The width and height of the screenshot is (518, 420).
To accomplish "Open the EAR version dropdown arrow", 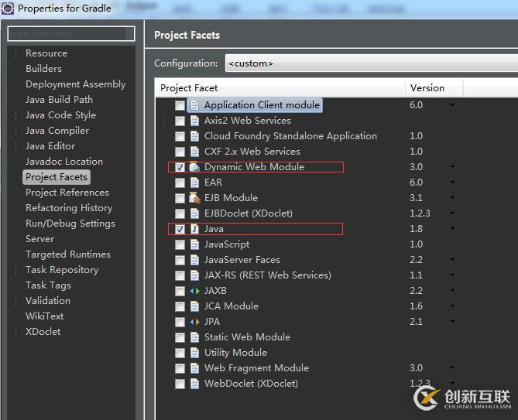I will (453, 182).
